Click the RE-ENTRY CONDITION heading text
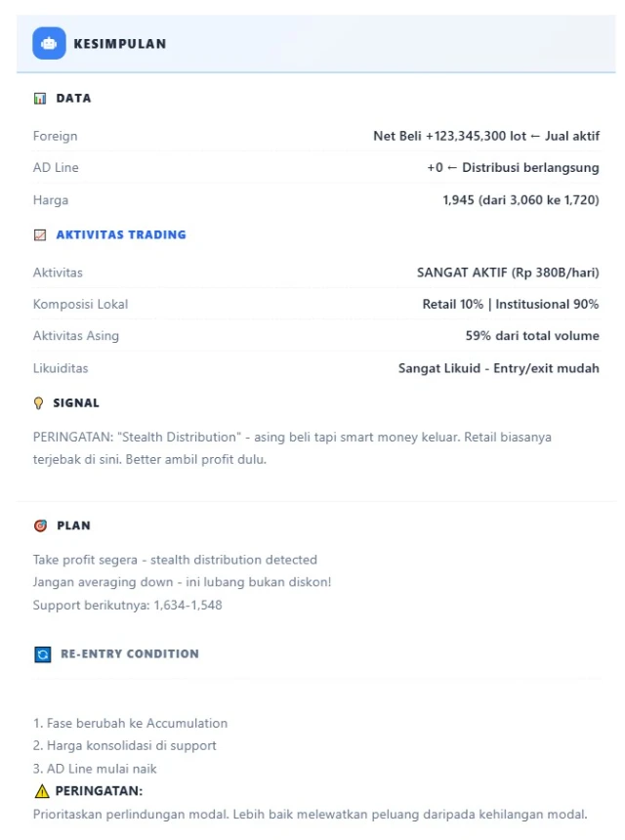Image resolution: width=625 pixels, height=840 pixels. point(129,654)
